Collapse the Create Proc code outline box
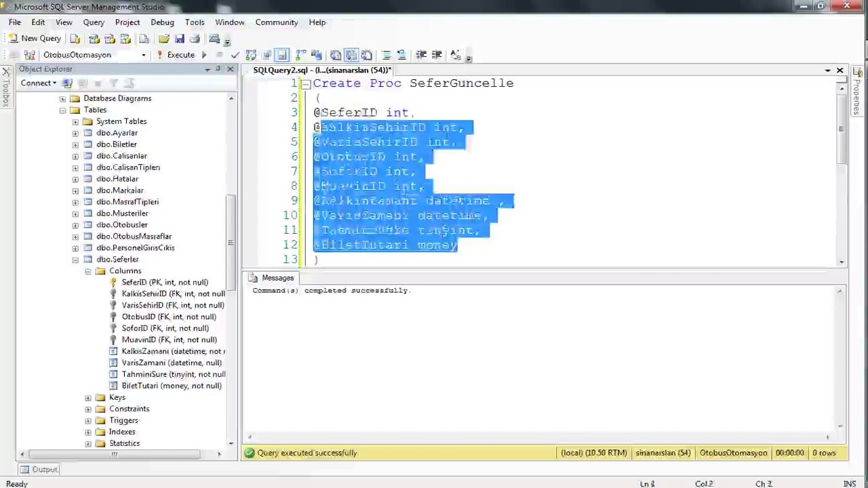868x488 pixels. pyautogui.click(x=306, y=84)
